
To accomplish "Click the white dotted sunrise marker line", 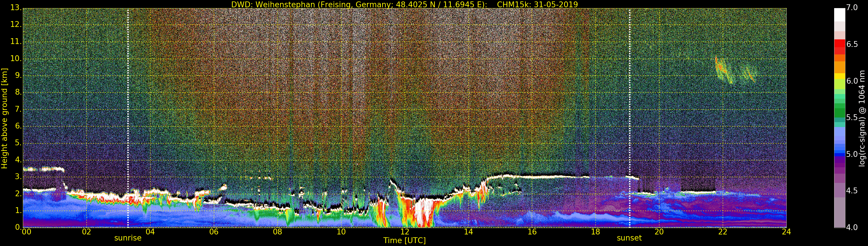I will (128, 118).
